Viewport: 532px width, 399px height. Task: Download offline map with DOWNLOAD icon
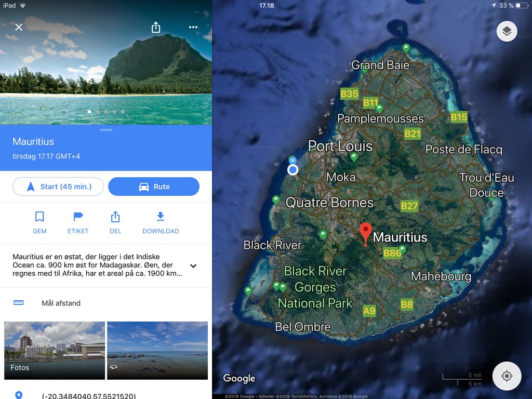[x=161, y=222]
